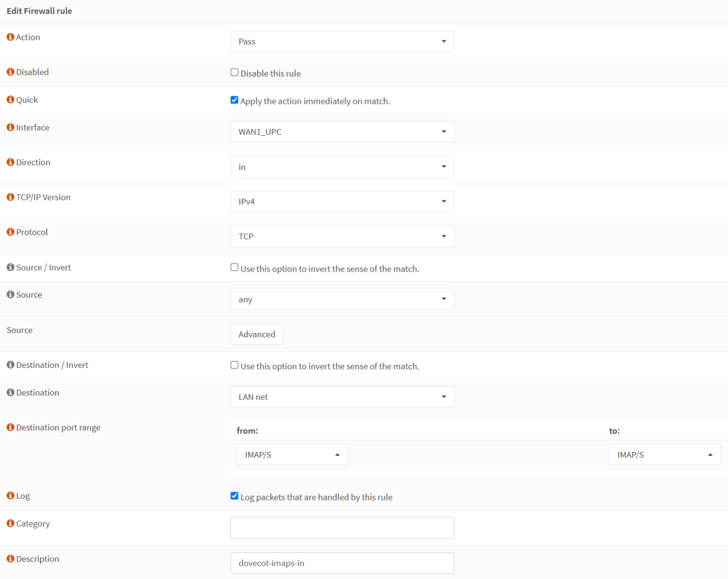This screenshot has width=728, height=579.
Task: Open the Interface dropdown showing WAN1_UPC
Action: [x=342, y=132]
